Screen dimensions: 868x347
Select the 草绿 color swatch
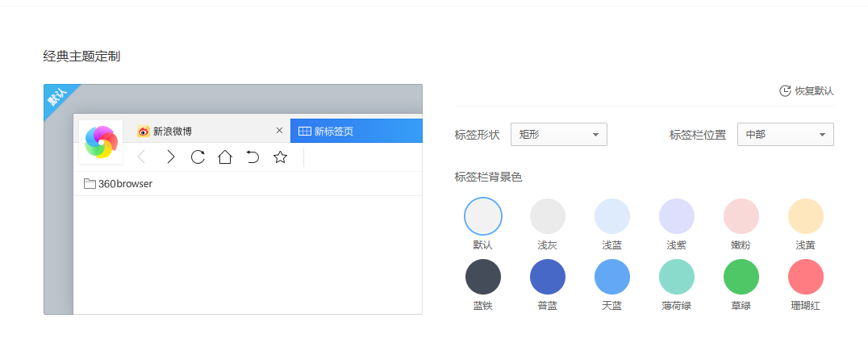[741, 277]
